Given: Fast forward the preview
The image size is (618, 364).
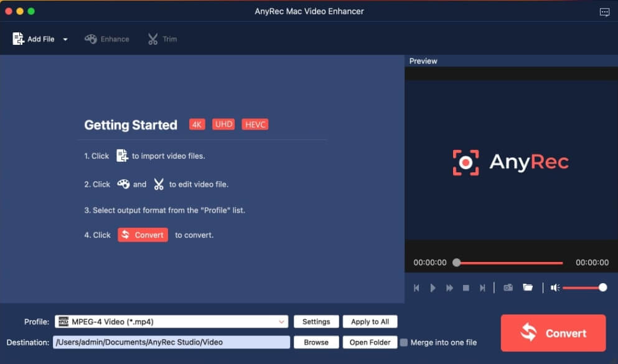Looking at the screenshot, I should point(449,288).
